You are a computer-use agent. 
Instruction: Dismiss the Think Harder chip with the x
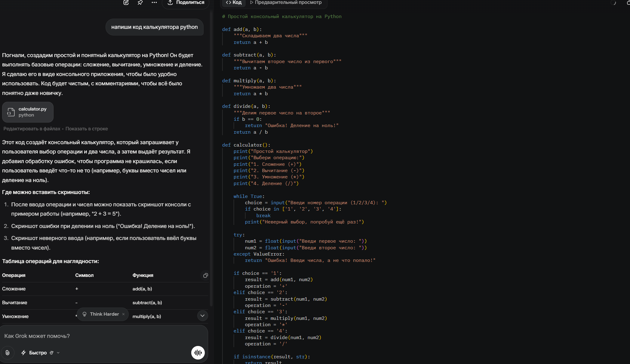[123, 314]
